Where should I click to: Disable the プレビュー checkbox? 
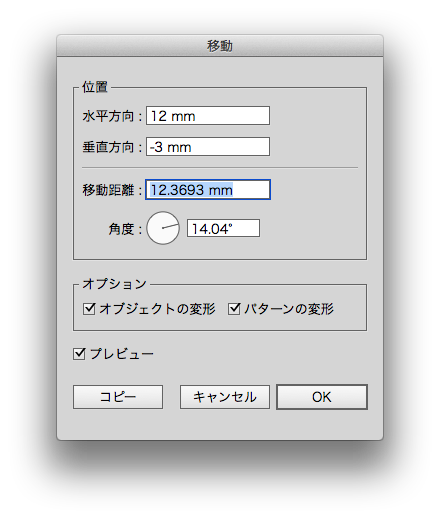click(x=79, y=354)
